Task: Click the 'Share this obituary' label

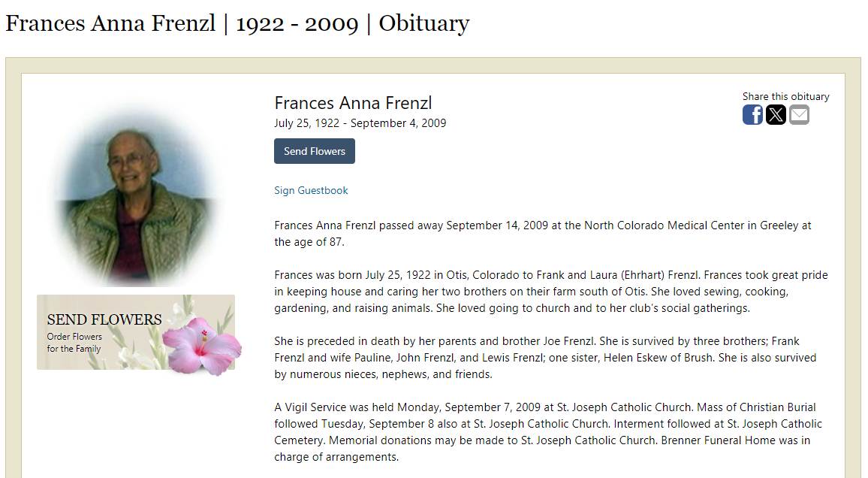Action: click(x=785, y=96)
